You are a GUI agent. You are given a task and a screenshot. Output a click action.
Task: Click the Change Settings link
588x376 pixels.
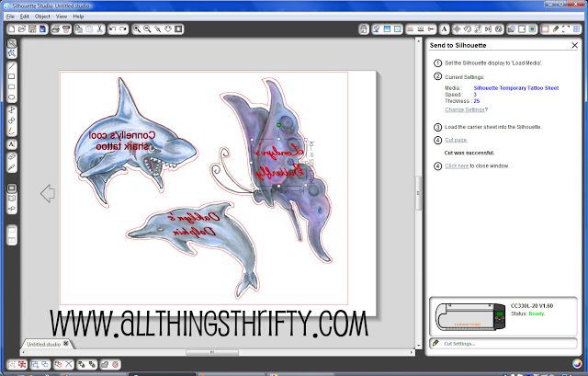pyautogui.click(x=465, y=109)
